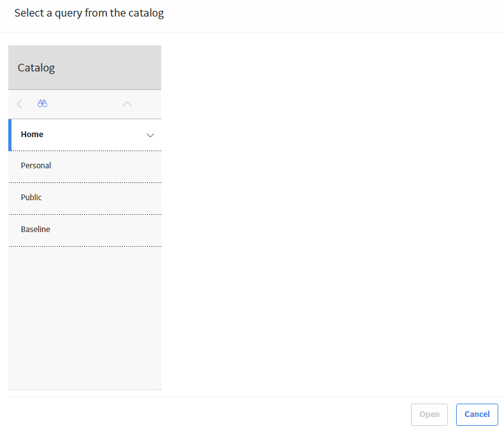Select the Personal row label text

click(x=36, y=166)
